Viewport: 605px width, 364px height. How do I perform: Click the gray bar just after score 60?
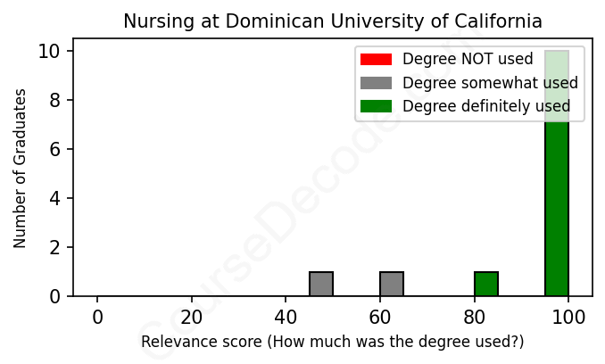[392, 284]
